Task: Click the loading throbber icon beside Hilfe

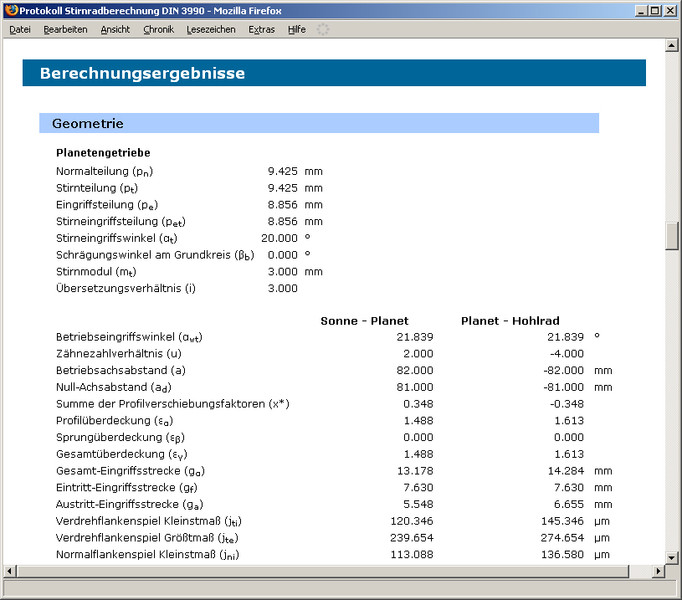Action: [323, 29]
